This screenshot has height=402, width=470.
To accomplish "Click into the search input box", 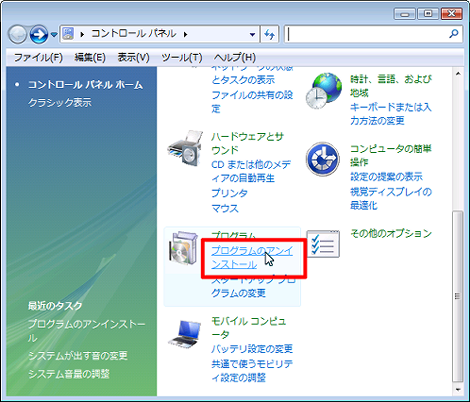I will pyautogui.click(x=367, y=34).
